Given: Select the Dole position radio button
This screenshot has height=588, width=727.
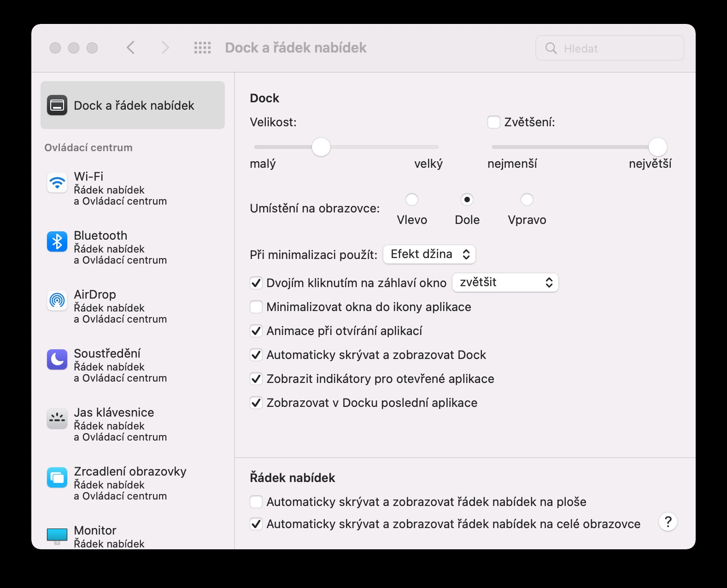Looking at the screenshot, I should pyautogui.click(x=467, y=200).
